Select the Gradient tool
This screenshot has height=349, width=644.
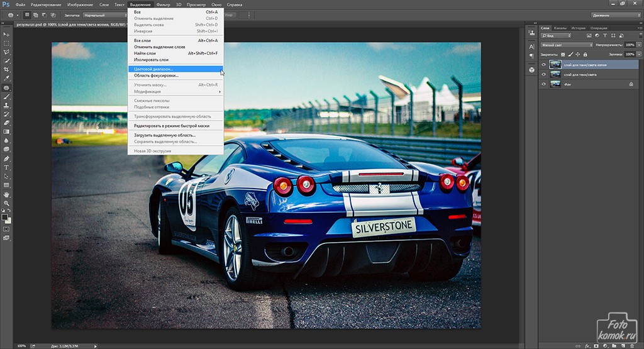pyautogui.click(x=6, y=132)
